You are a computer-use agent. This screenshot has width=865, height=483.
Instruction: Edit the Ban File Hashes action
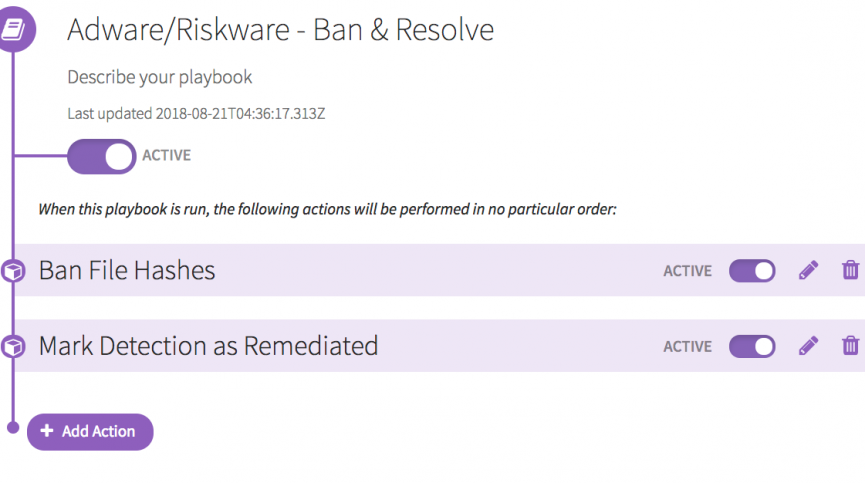(808, 270)
